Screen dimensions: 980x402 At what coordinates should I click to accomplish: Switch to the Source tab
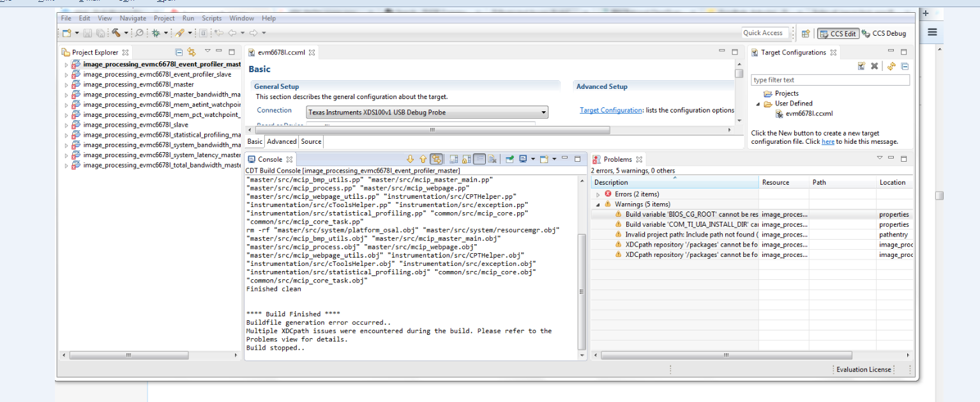click(311, 142)
